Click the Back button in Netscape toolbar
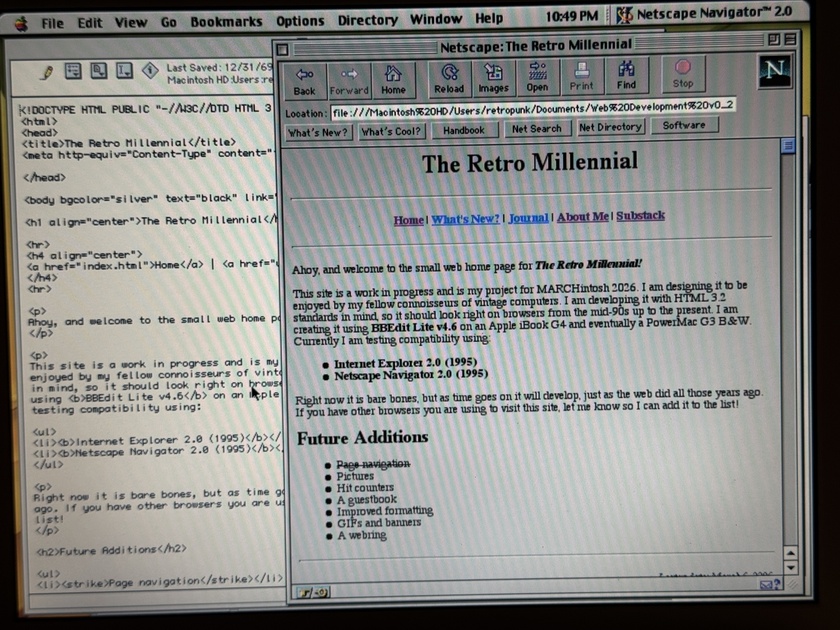 [304, 78]
